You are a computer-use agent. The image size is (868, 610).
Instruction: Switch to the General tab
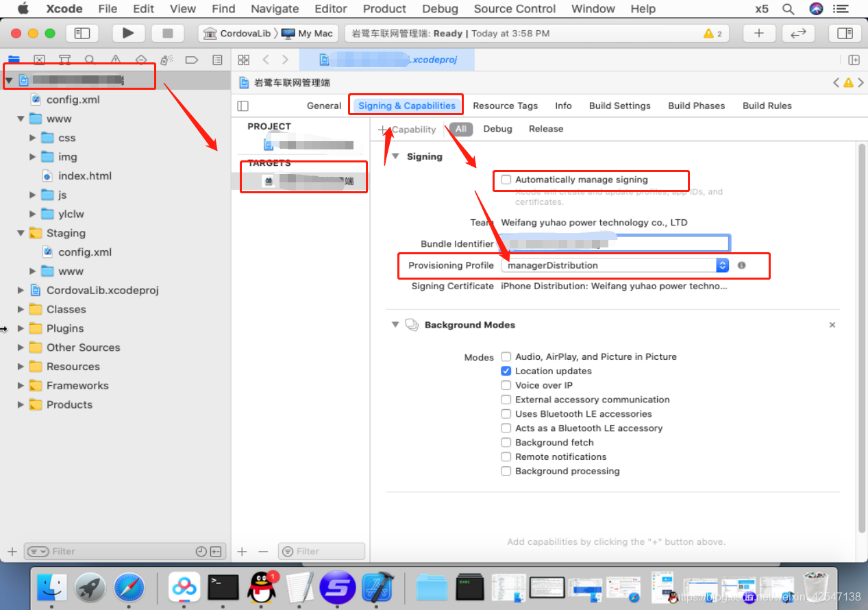324,106
